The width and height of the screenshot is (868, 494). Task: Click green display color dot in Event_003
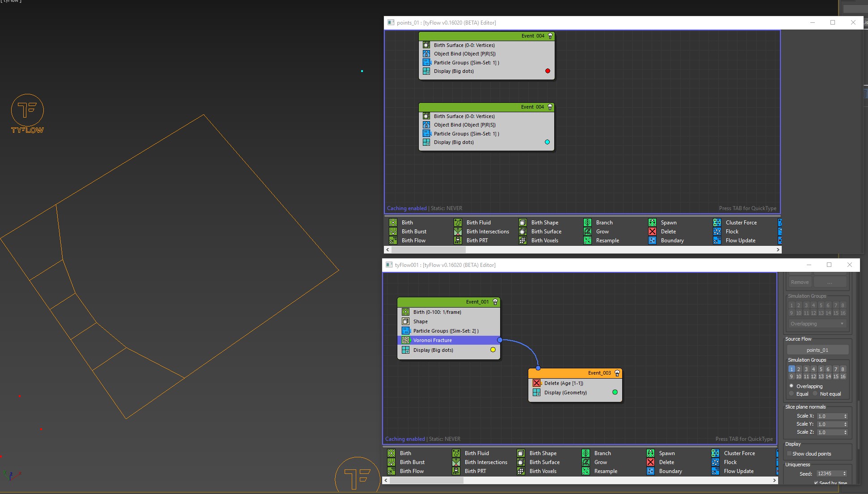click(615, 392)
